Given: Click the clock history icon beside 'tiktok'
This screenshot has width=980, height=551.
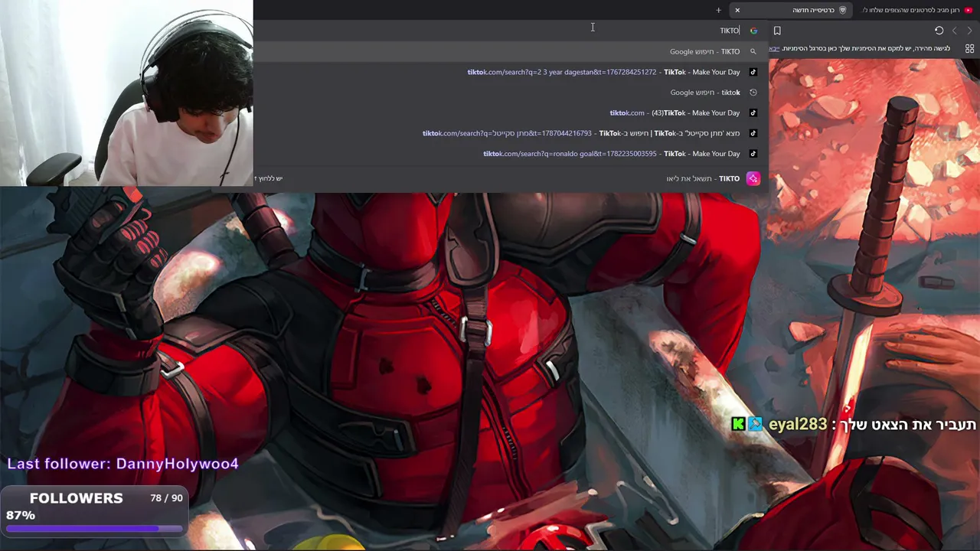Looking at the screenshot, I should (x=753, y=93).
